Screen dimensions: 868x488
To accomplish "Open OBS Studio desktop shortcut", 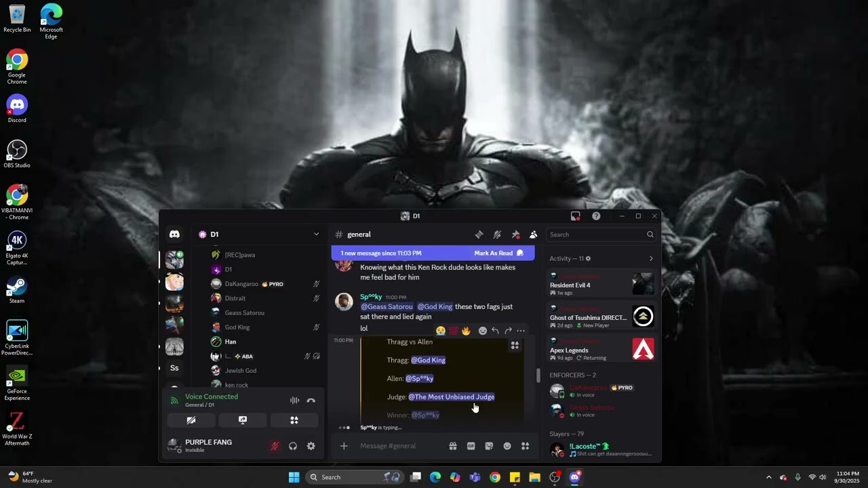I will 17,154.
